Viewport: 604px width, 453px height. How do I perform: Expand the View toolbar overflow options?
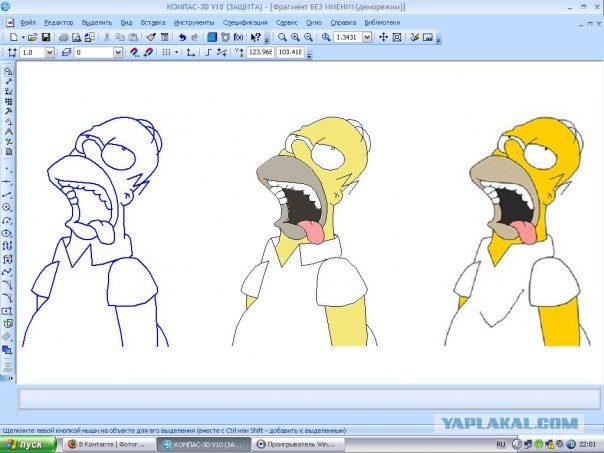[439, 39]
